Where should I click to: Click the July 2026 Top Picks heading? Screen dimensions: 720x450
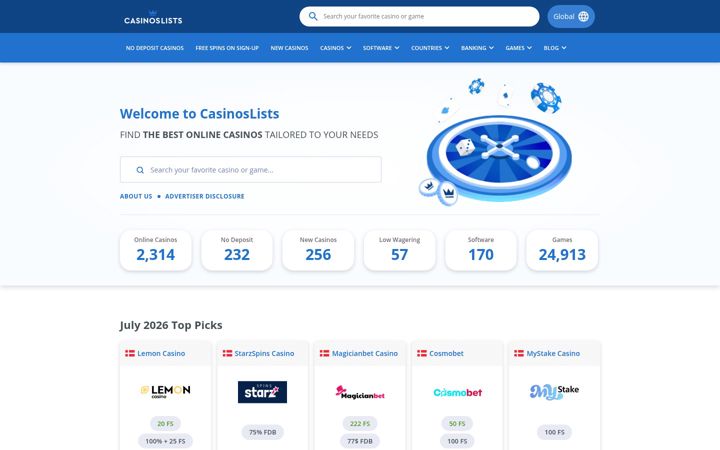pyautogui.click(x=171, y=325)
